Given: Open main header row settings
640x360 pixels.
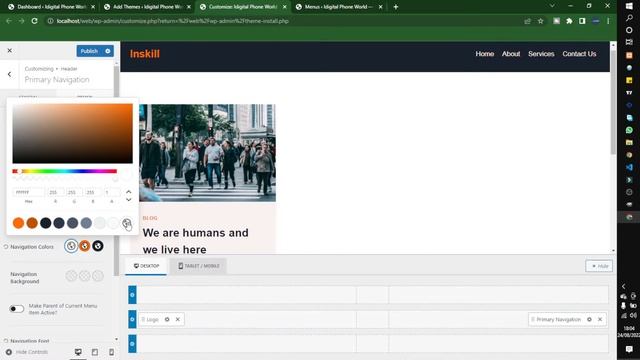Looking at the screenshot, I should click(132, 319).
